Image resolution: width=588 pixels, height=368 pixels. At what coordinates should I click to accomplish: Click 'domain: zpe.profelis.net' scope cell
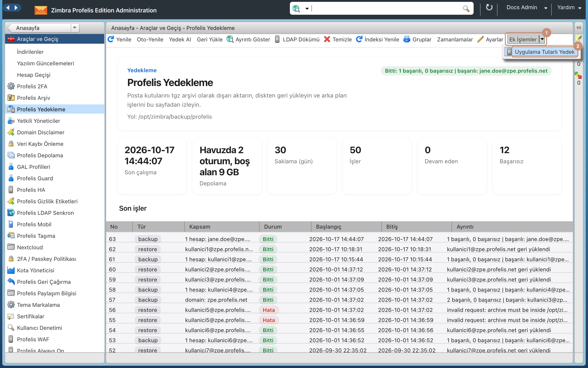tap(216, 300)
